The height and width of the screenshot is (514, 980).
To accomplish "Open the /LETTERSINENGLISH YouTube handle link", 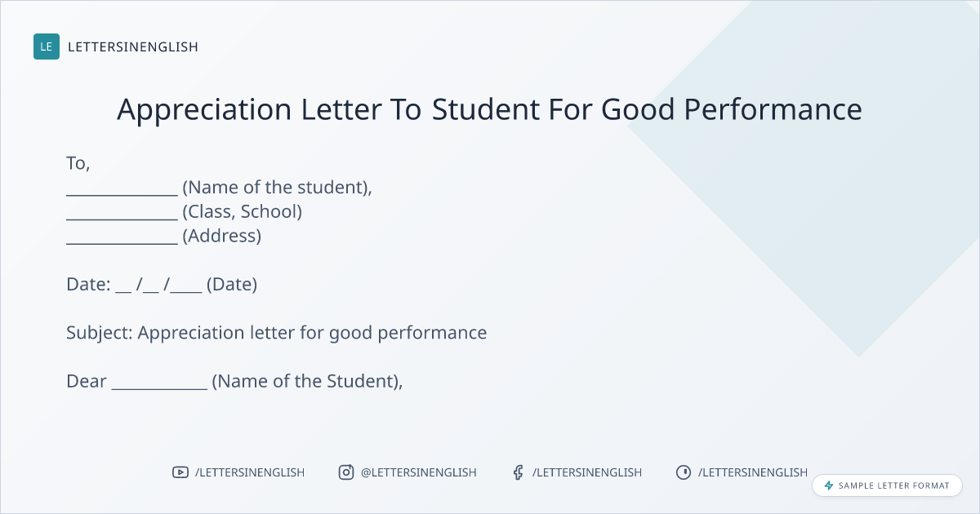I will tap(250, 472).
